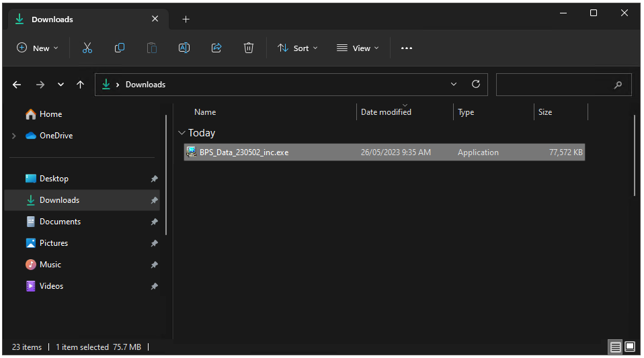Click the navigation pane scrollbar
The width and height of the screenshot is (644, 358).
click(x=166, y=175)
